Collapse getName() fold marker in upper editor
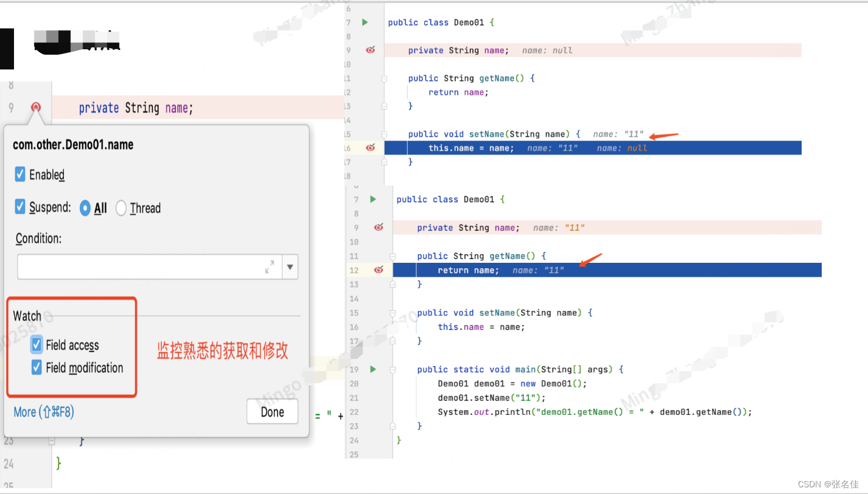Viewport: 868px width, 494px height. [384, 78]
